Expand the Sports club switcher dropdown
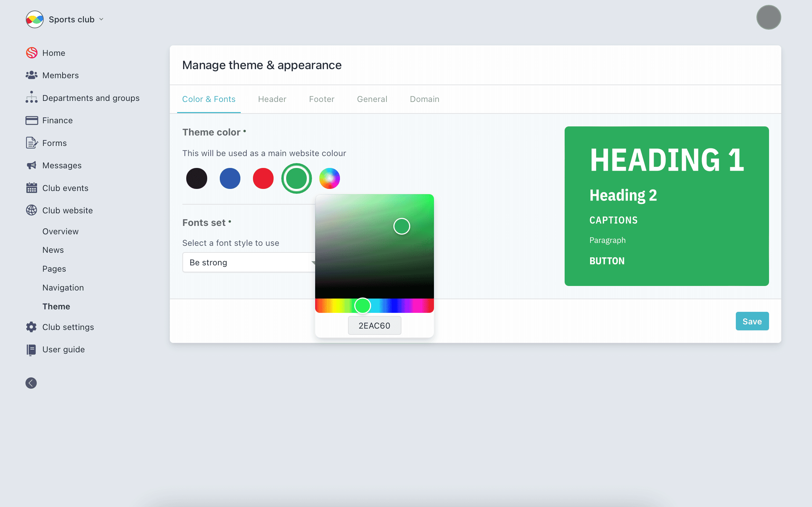The image size is (812, 507). click(101, 19)
